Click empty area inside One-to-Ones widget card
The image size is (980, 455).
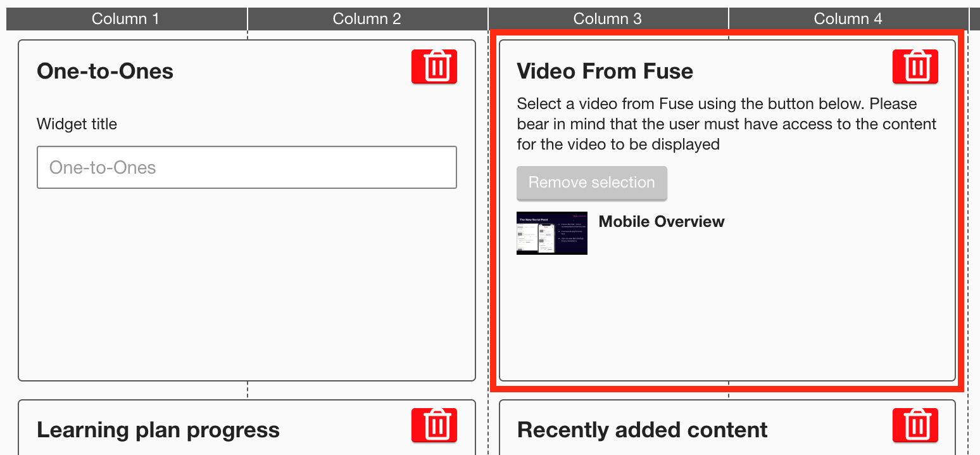(x=247, y=285)
